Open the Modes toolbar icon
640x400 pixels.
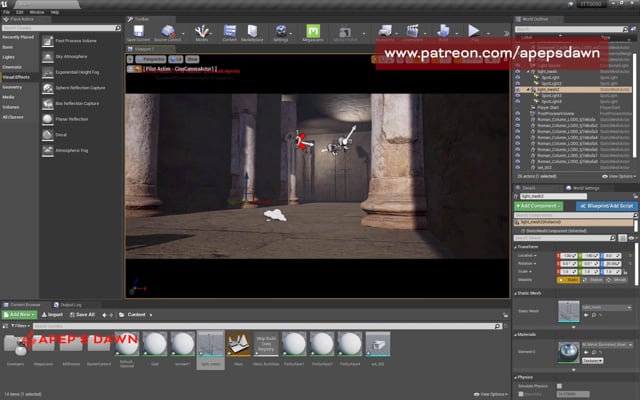(x=202, y=31)
